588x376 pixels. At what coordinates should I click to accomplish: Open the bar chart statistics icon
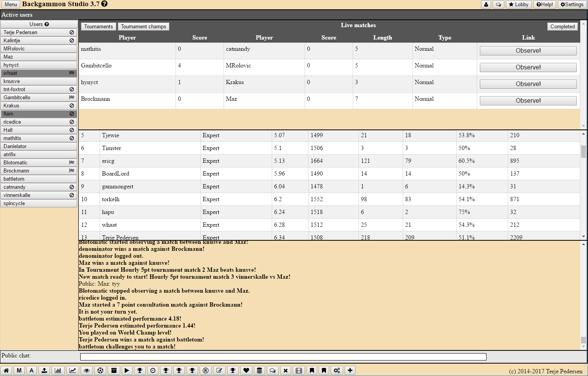coord(58,371)
